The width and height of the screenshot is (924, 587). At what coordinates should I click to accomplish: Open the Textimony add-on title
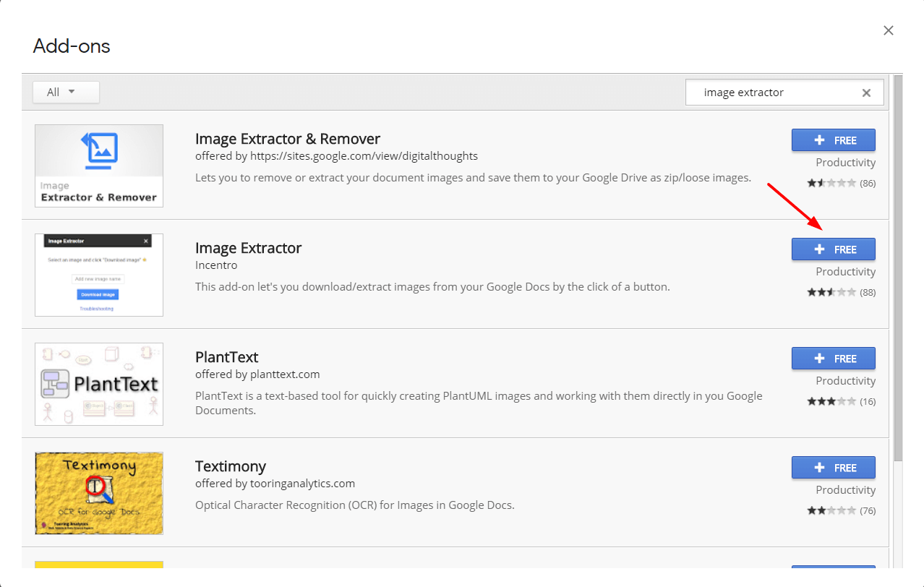tap(230, 466)
